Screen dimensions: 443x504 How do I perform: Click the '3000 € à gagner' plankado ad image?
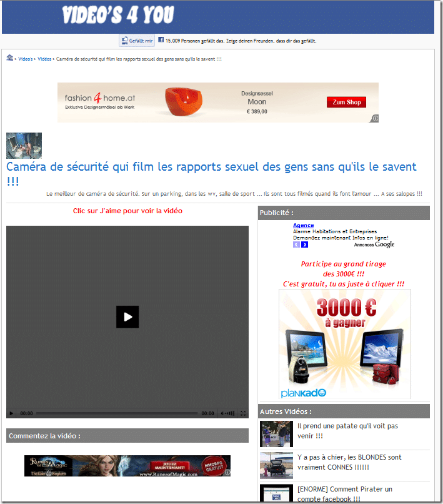345,344
